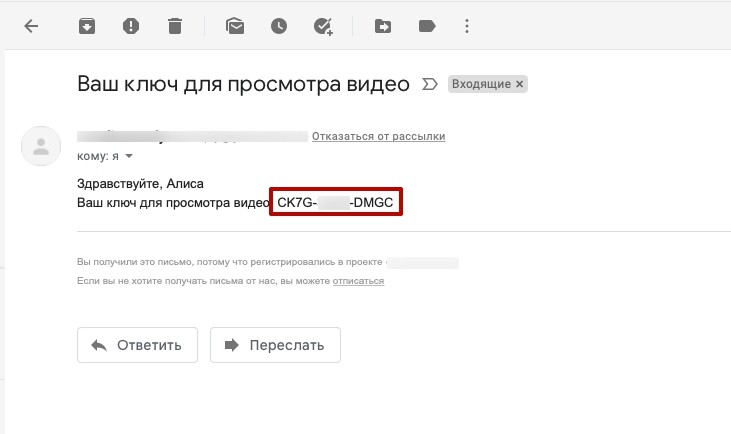Screen dimensions: 731x434
Task: Open the Move to folder icon
Action: 382,27
